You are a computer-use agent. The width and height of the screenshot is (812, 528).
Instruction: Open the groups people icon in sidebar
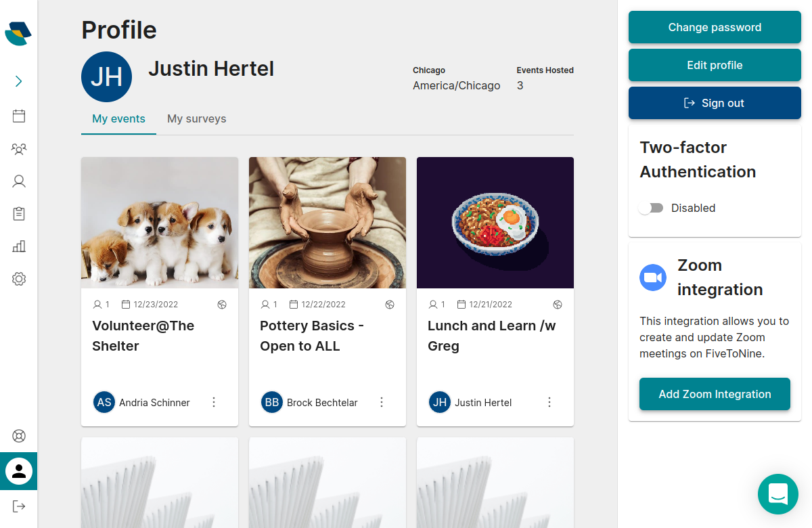pos(19,148)
